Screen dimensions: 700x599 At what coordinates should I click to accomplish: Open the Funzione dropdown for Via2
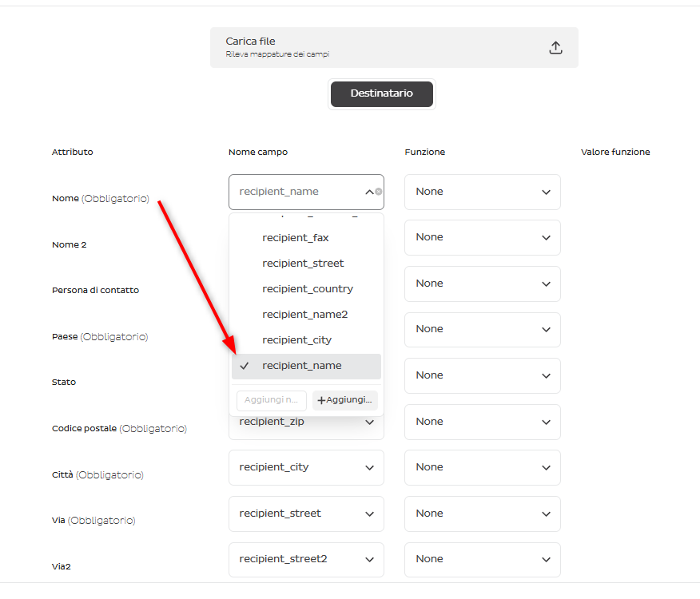[482, 559]
